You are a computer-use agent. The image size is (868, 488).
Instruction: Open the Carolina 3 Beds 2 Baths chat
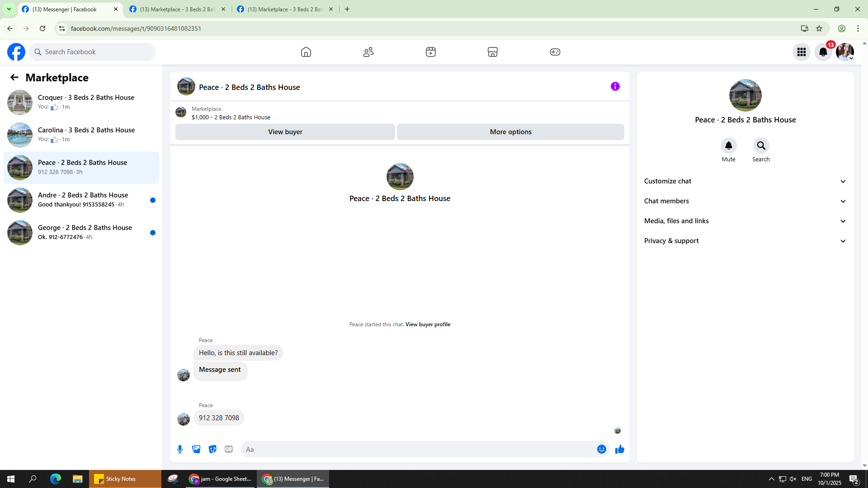81,135
